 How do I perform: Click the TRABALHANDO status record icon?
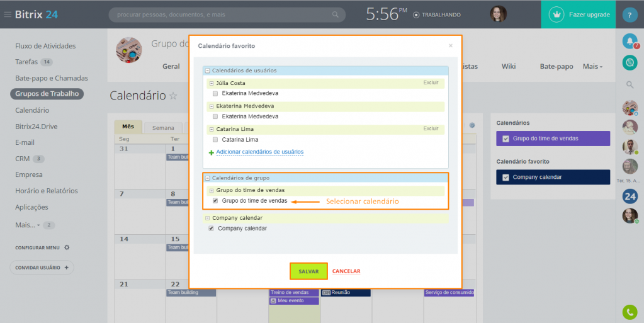(416, 14)
